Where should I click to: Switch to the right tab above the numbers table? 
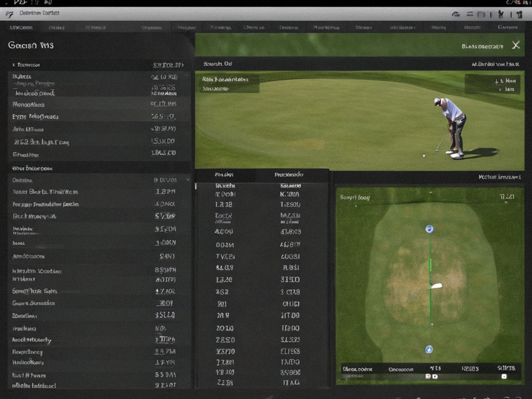[289, 175]
